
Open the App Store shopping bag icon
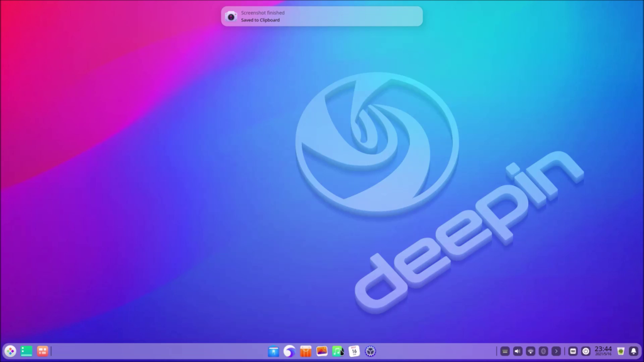(306, 351)
